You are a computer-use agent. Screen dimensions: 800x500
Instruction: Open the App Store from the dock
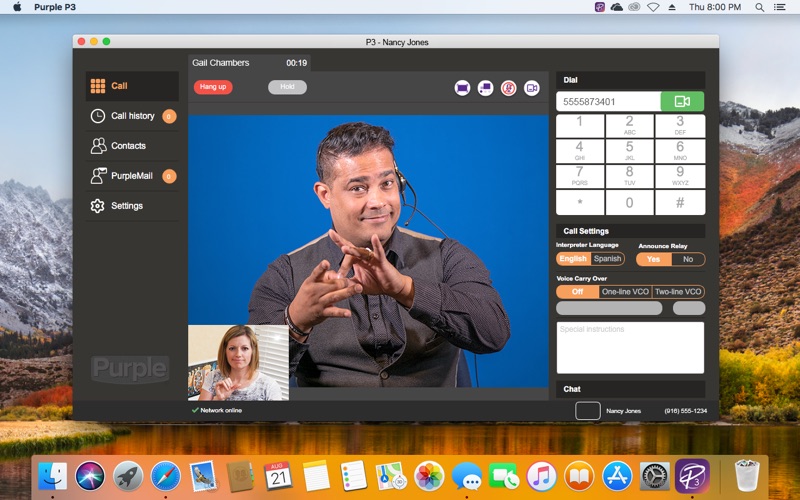coord(617,476)
